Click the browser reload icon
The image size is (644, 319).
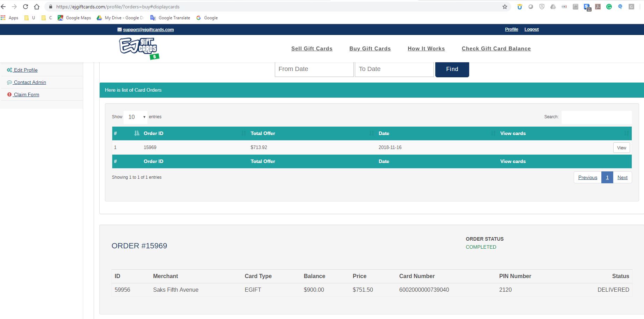click(x=26, y=7)
